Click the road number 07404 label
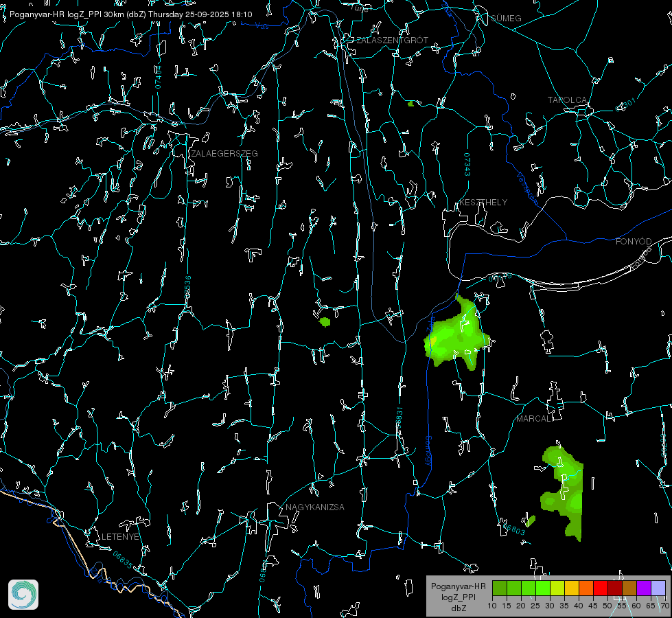This screenshot has height=618, width=672. 159,77
